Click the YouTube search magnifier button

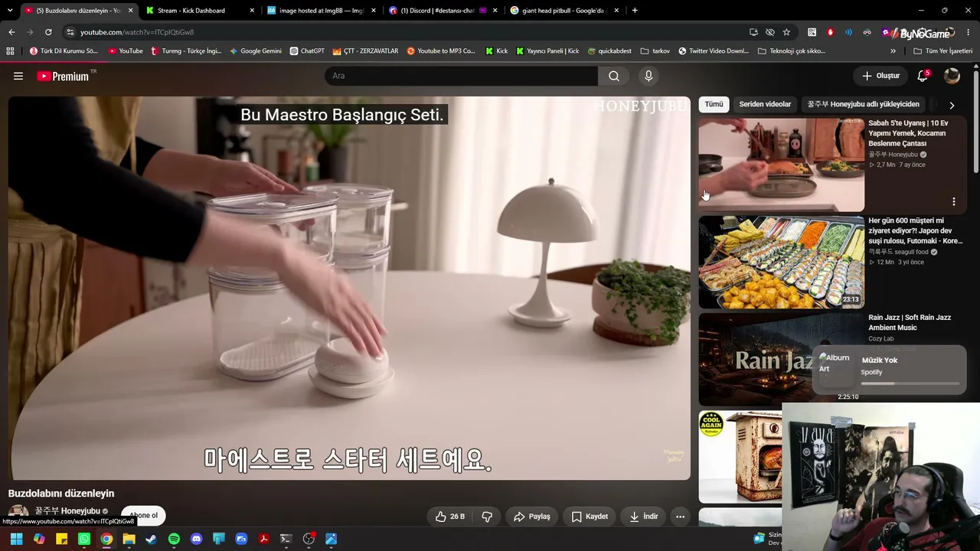pos(614,76)
